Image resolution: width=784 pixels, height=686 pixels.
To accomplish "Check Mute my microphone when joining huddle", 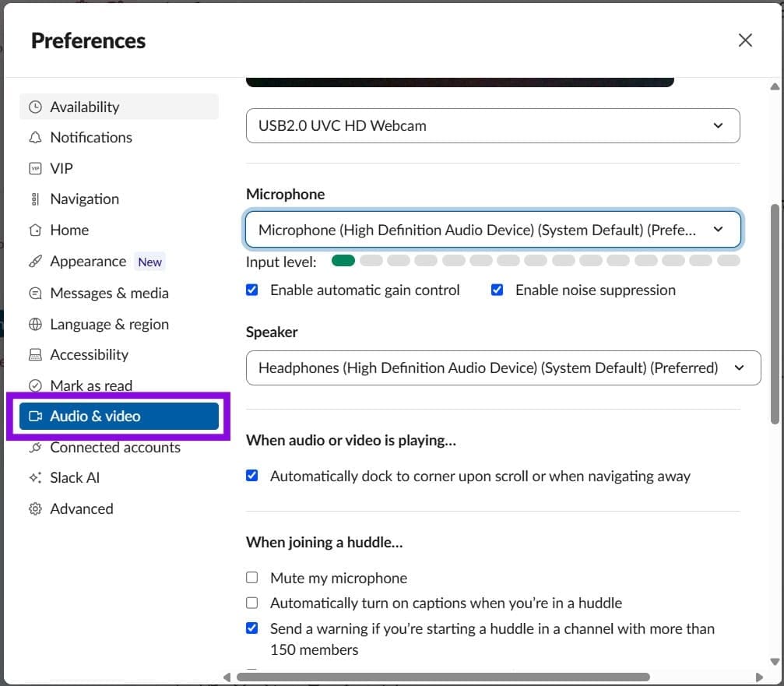I will 252,578.
